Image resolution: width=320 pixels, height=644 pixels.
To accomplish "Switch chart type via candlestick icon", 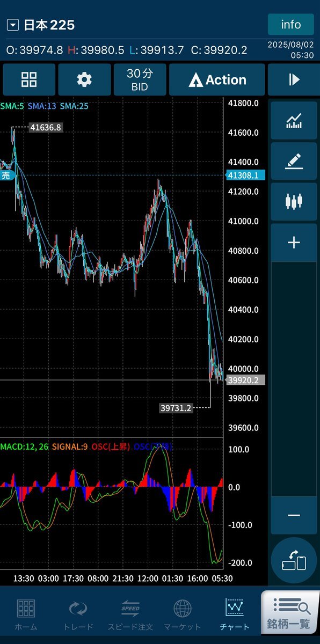I will coord(294,202).
